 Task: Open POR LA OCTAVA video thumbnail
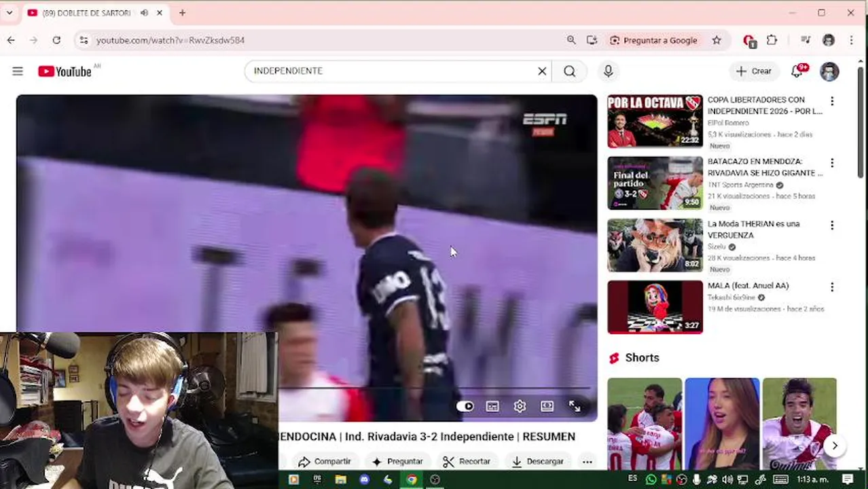point(655,121)
